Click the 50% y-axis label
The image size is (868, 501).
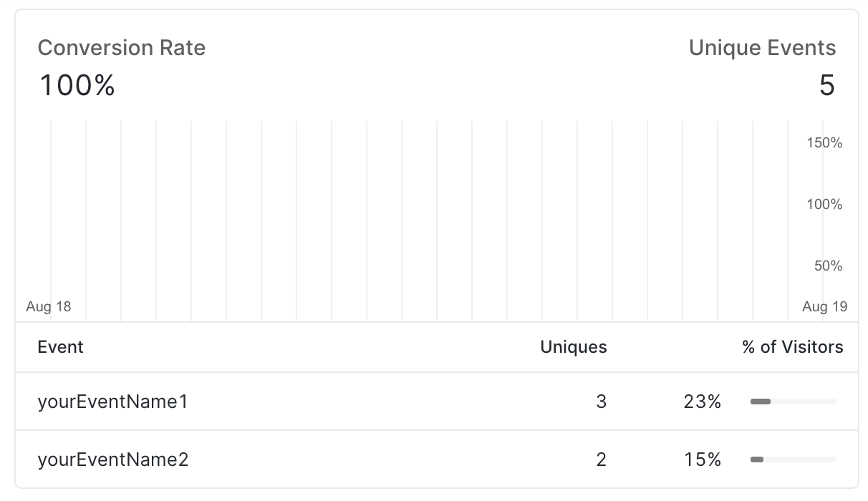click(828, 266)
